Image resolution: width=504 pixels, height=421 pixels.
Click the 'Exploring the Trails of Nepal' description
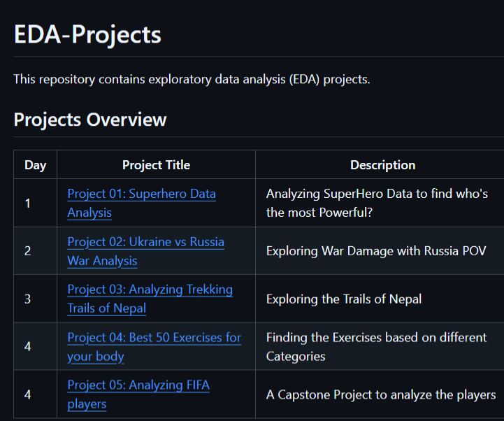pos(343,299)
